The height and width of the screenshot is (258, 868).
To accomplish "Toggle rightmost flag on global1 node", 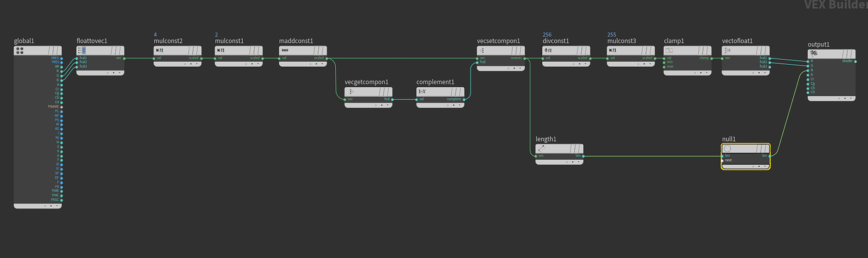I will [58, 50].
